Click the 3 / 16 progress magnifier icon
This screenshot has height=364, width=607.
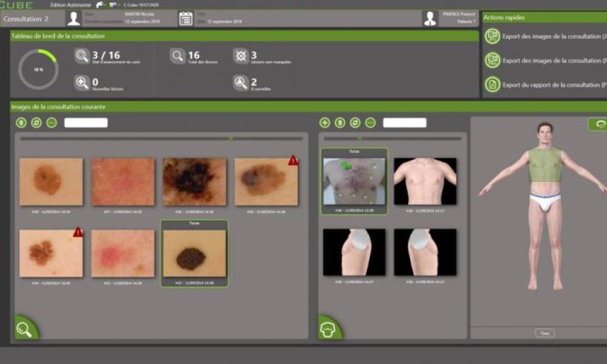click(x=82, y=56)
